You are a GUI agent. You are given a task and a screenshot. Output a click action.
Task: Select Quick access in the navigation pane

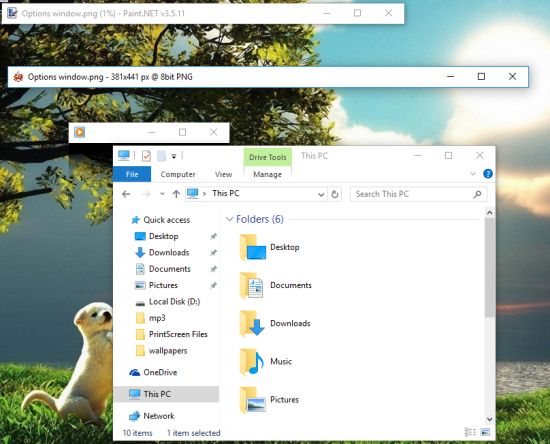167,220
